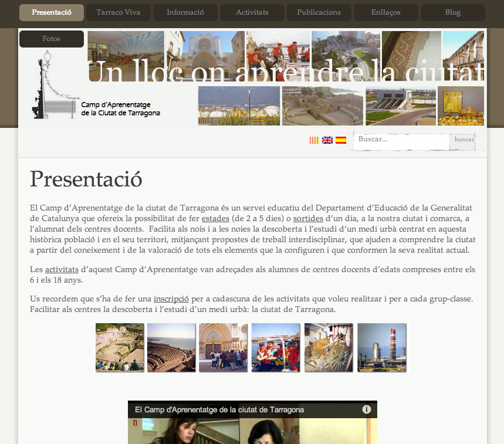This screenshot has width=504, height=444.
Task: Select the English UK flag icon
Action: tap(327, 140)
